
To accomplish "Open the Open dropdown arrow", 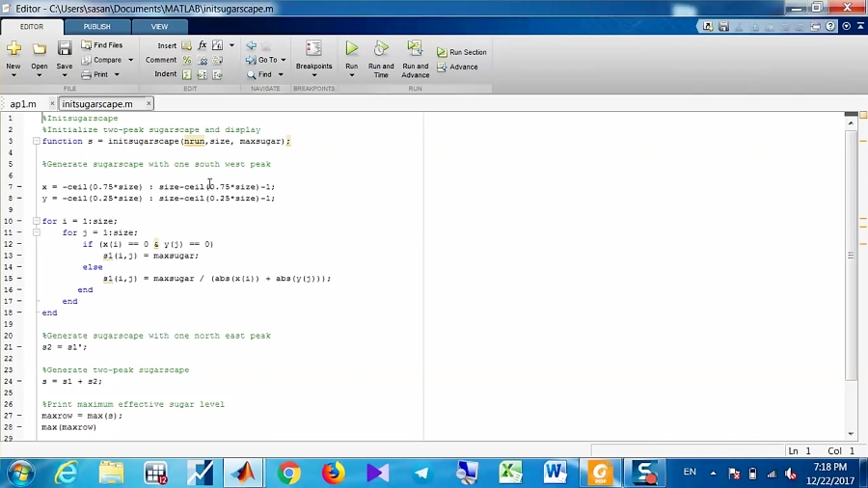I will point(40,75).
